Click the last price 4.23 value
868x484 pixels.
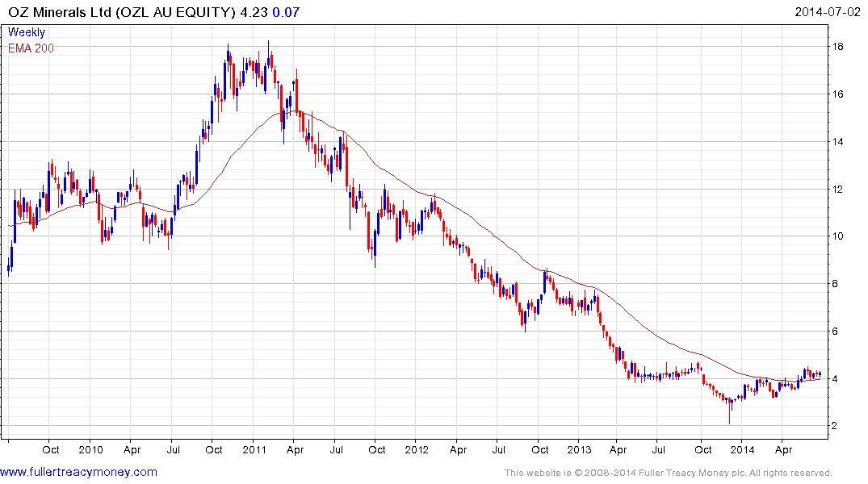click(254, 12)
